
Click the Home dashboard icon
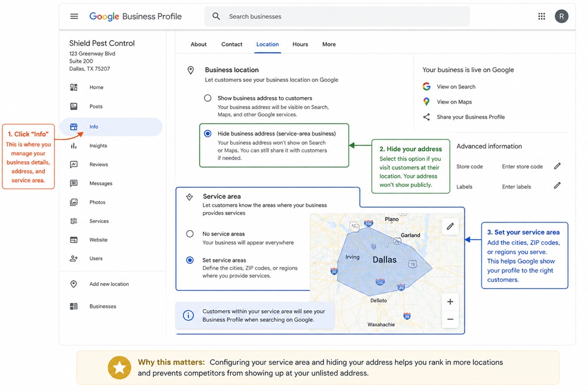click(74, 87)
